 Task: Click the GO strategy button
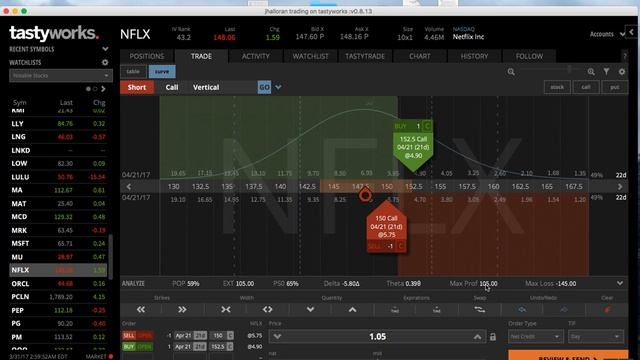(x=264, y=87)
